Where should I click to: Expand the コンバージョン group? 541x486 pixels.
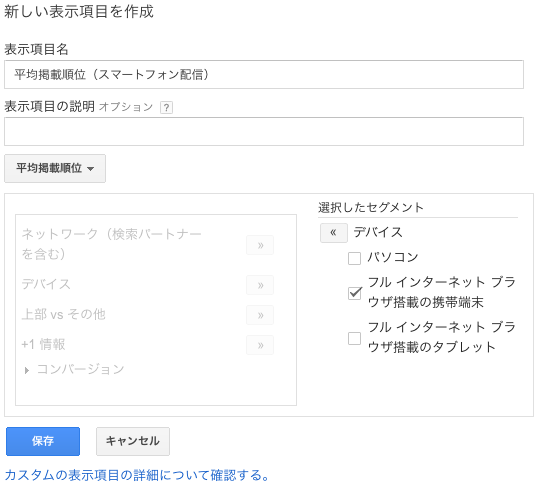click(x=27, y=370)
